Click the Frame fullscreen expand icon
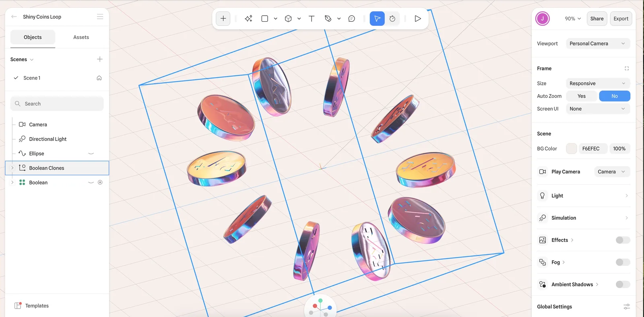 pos(627,68)
